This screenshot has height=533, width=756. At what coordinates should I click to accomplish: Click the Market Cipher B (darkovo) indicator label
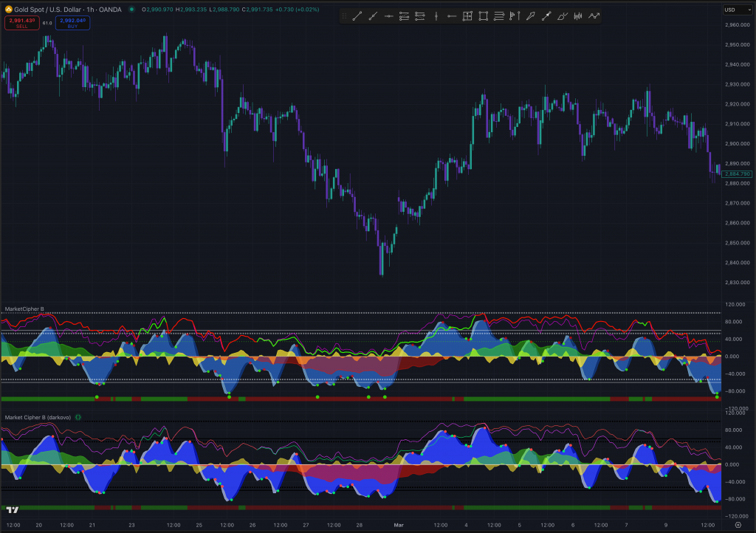tap(38, 417)
